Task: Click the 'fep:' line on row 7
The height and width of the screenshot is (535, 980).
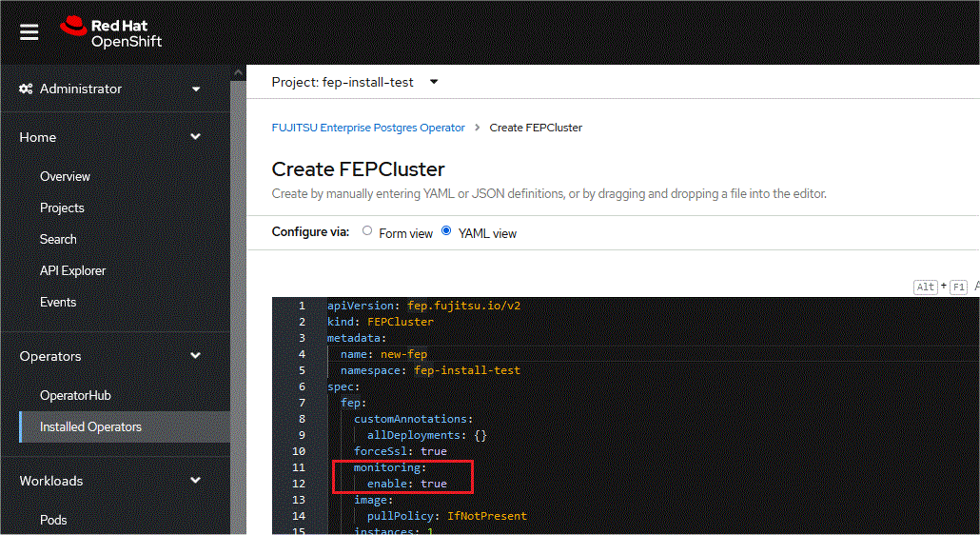Action: coord(353,403)
